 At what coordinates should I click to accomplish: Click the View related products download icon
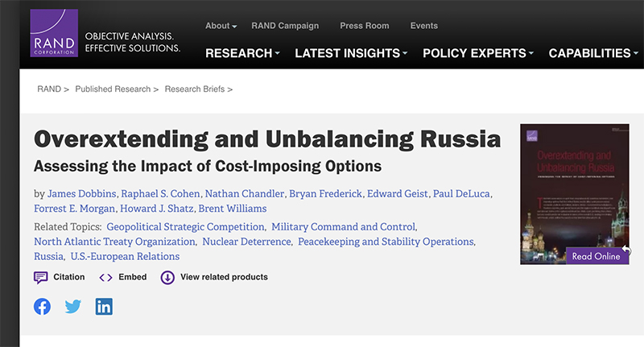coord(167,278)
